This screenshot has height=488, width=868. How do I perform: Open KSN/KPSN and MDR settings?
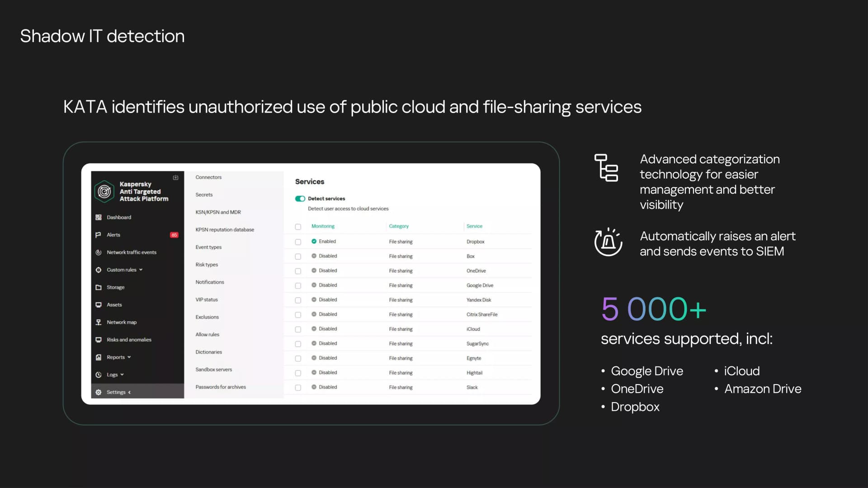point(218,212)
